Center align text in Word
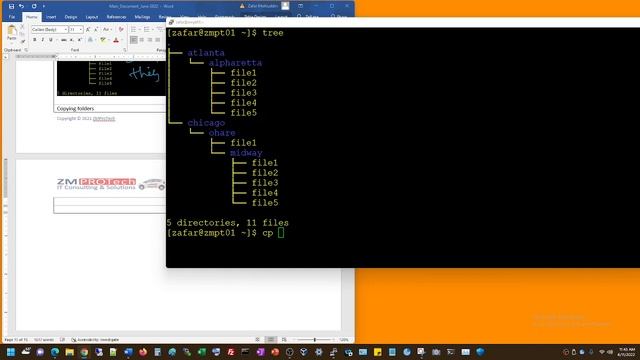This screenshot has width=640, height=360. 142,40
